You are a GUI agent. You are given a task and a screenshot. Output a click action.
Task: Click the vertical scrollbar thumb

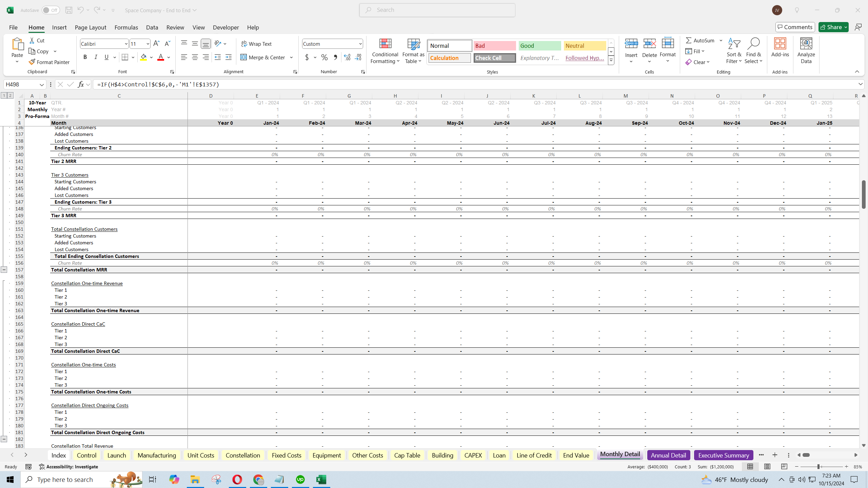(864, 195)
